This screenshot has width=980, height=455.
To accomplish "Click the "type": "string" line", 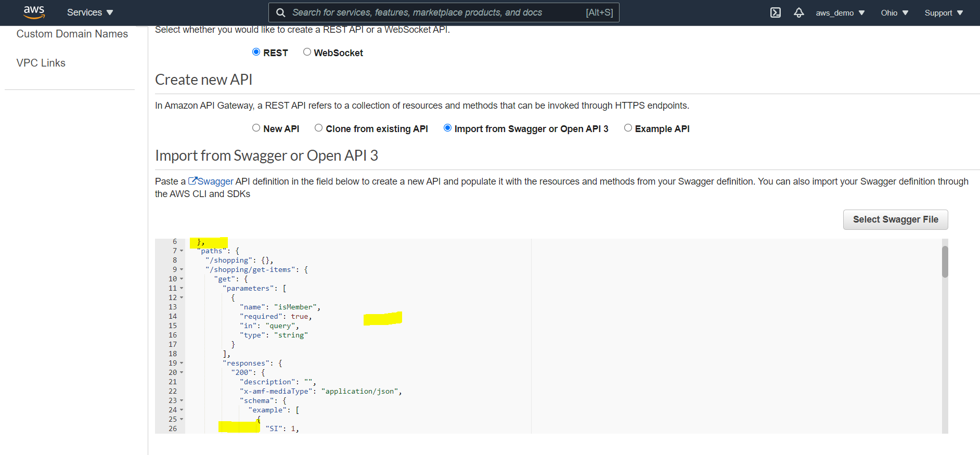I will [274, 335].
